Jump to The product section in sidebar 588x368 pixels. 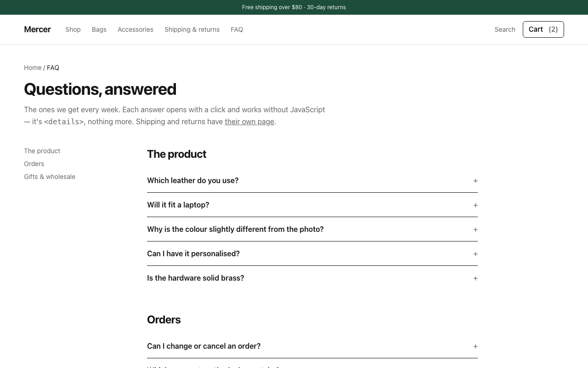(x=42, y=151)
